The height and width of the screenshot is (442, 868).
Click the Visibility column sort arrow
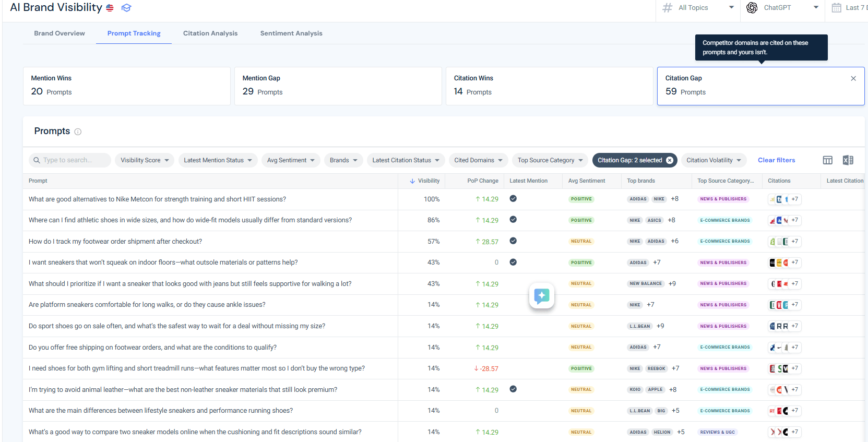pyautogui.click(x=412, y=181)
